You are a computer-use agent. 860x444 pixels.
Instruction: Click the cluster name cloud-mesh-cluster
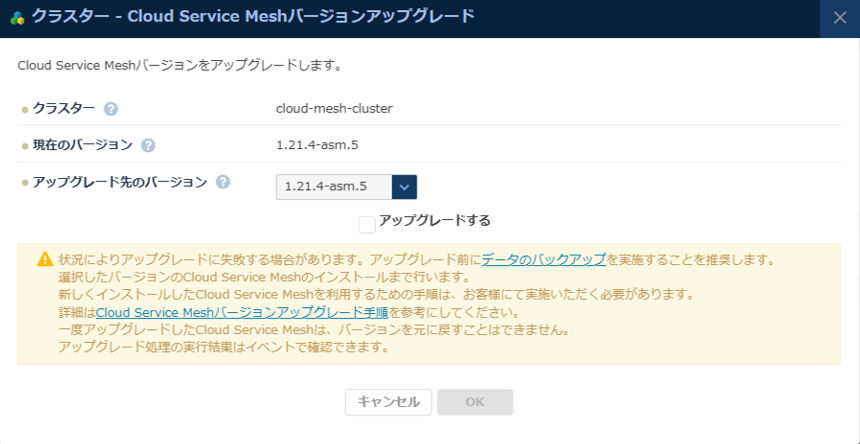(335, 109)
